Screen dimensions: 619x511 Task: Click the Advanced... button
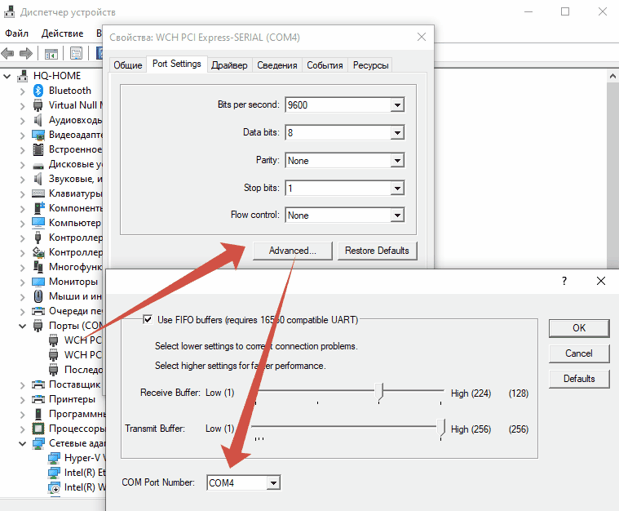click(292, 250)
